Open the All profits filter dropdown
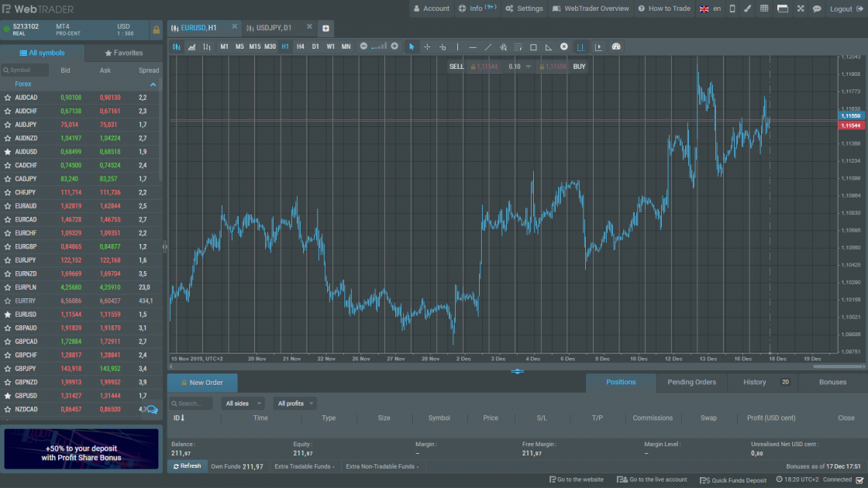Viewport: 868px width, 488px height. coord(295,404)
